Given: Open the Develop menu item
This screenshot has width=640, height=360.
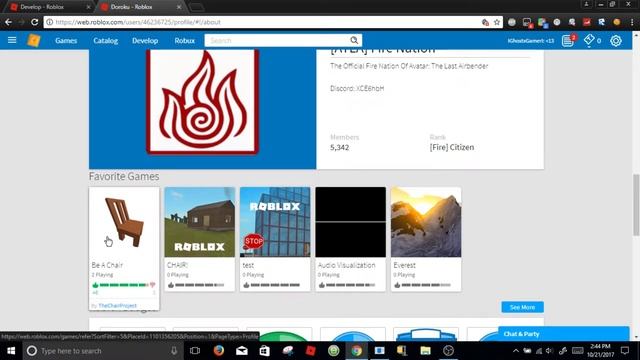Looking at the screenshot, I should pos(145,40).
